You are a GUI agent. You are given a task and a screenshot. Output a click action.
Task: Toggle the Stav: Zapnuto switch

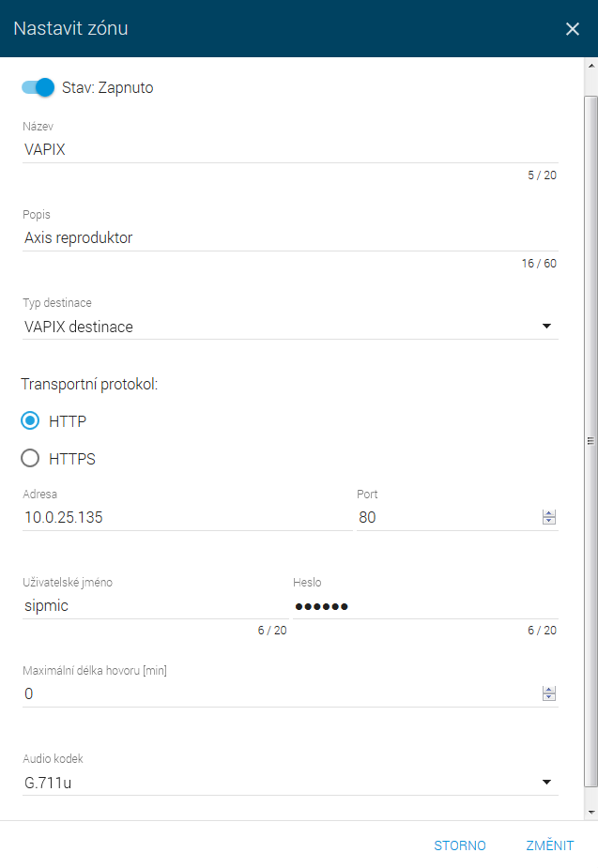[38, 87]
